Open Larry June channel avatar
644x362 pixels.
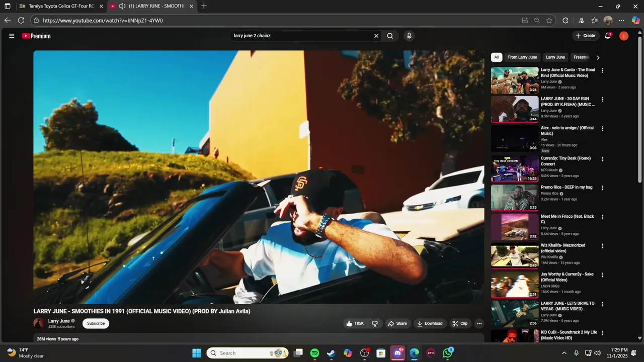pos(39,323)
